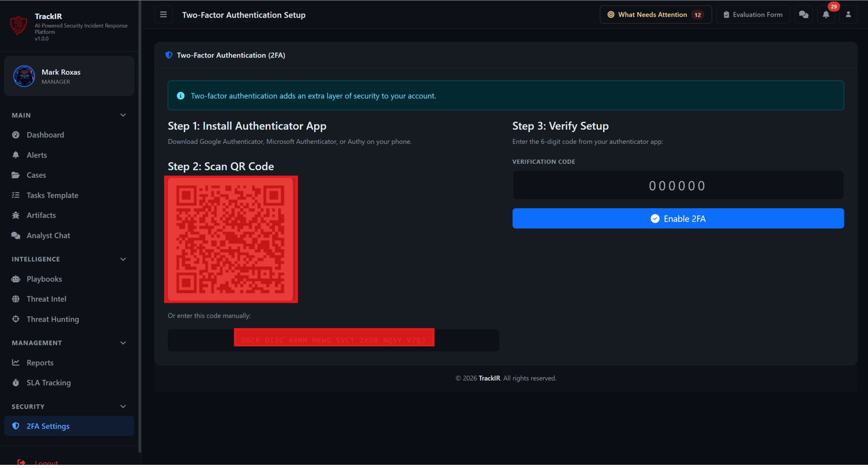
Task: Click the Tasks Template checklist icon
Action: [x=16, y=195]
